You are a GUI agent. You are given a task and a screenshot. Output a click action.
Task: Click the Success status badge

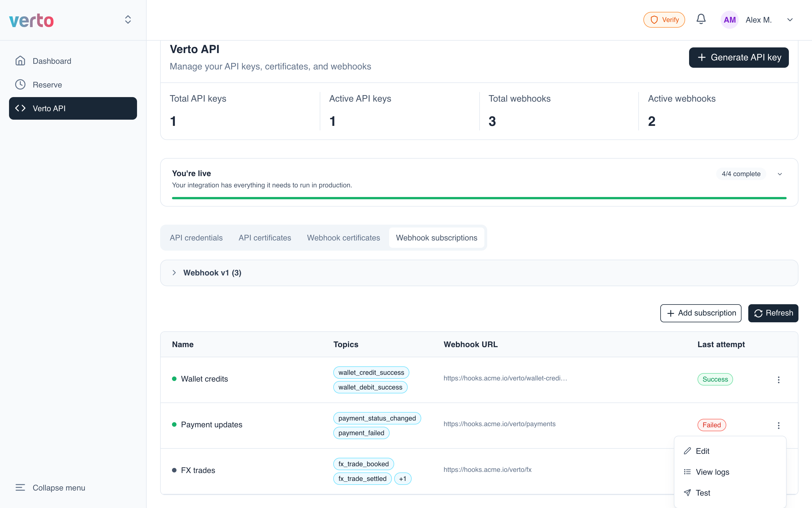[x=715, y=379]
